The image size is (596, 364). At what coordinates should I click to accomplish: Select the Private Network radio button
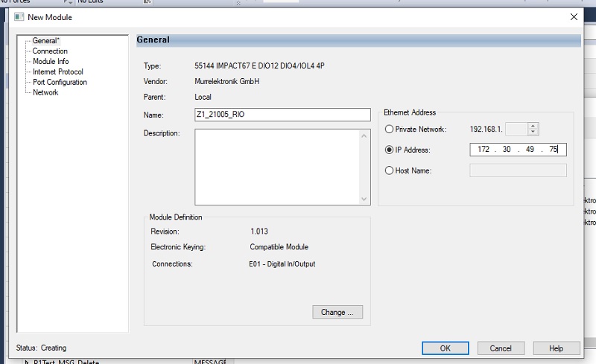389,130
